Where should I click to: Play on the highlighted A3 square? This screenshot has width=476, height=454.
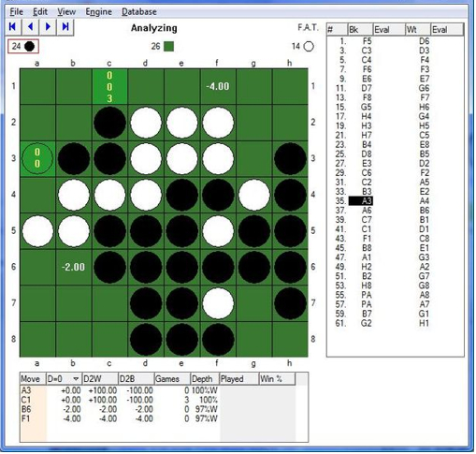37,158
